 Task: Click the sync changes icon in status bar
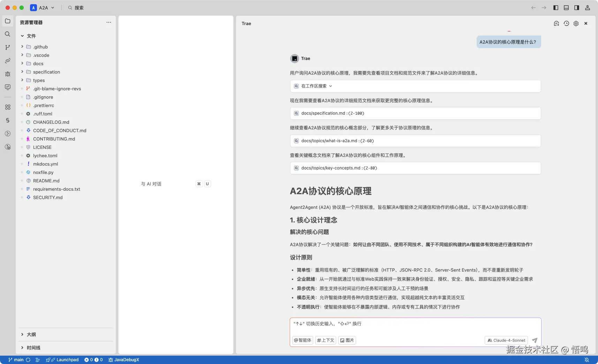pos(28,360)
